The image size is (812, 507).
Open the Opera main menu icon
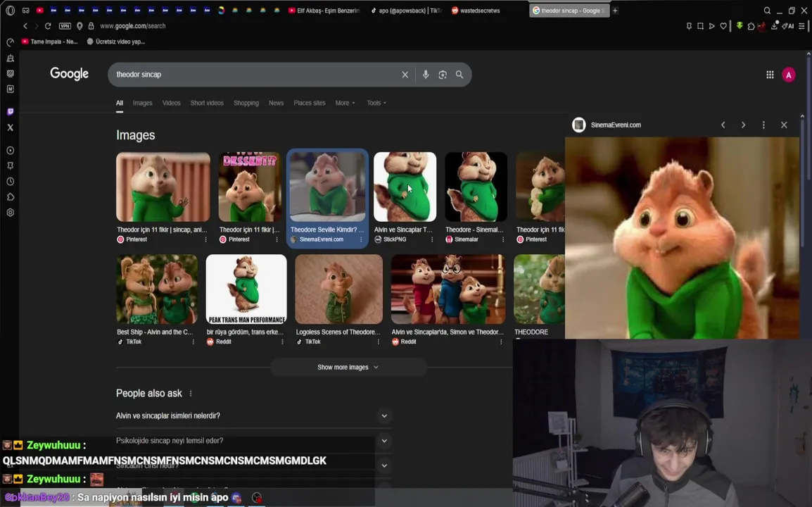click(11, 11)
